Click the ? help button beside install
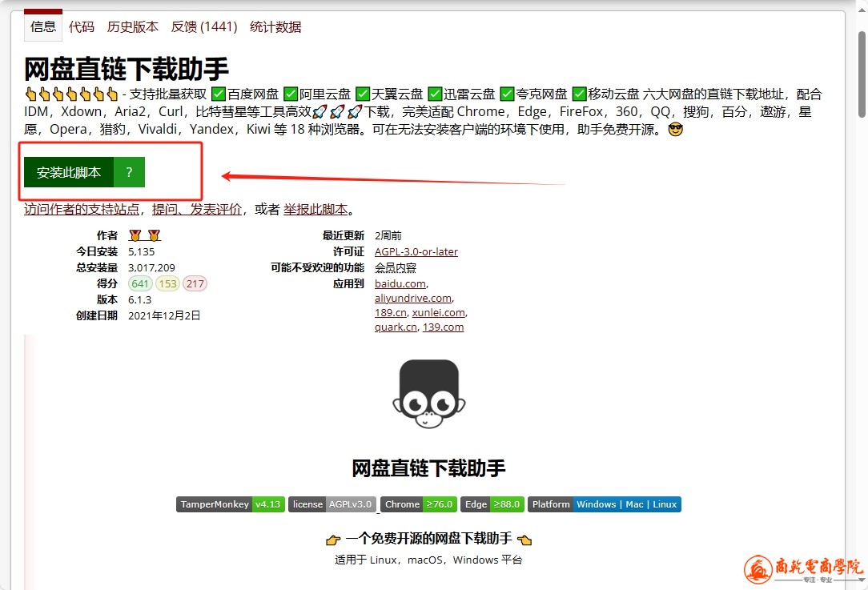This screenshot has width=868, height=590. coord(129,172)
